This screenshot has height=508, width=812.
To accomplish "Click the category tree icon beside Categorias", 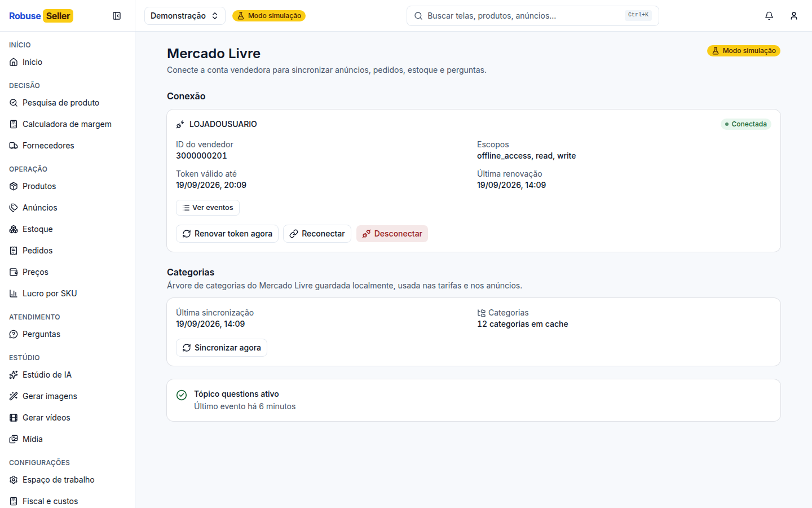I will click(x=482, y=313).
